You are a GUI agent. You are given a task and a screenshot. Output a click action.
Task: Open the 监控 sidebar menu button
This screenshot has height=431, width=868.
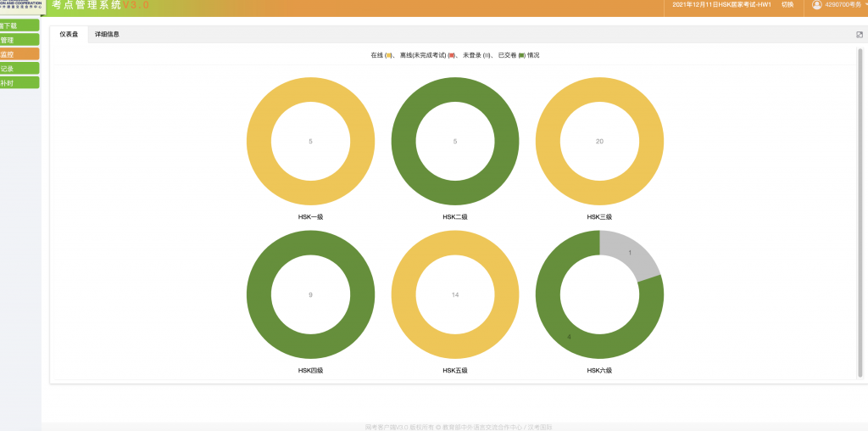coord(19,54)
